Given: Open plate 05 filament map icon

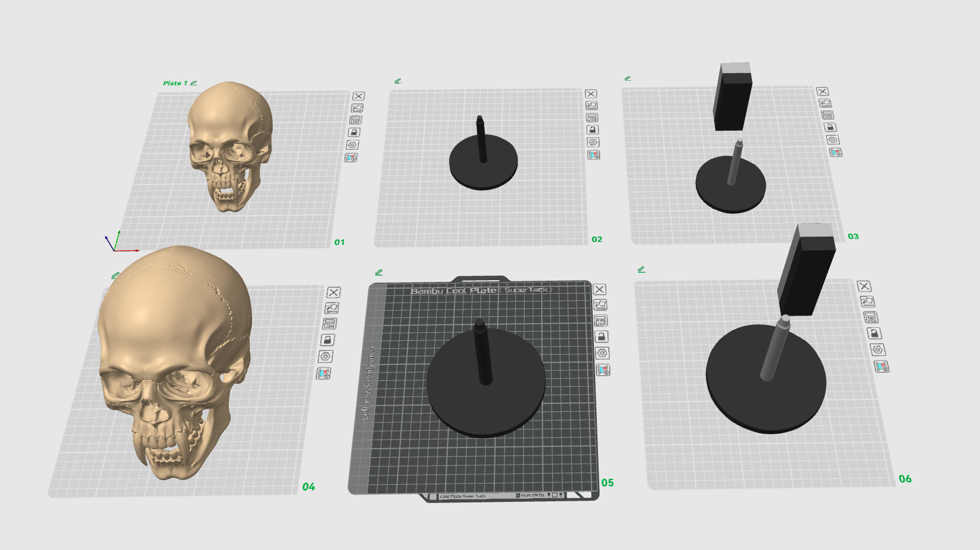Looking at the screenshot, I should tap(603, 370).
